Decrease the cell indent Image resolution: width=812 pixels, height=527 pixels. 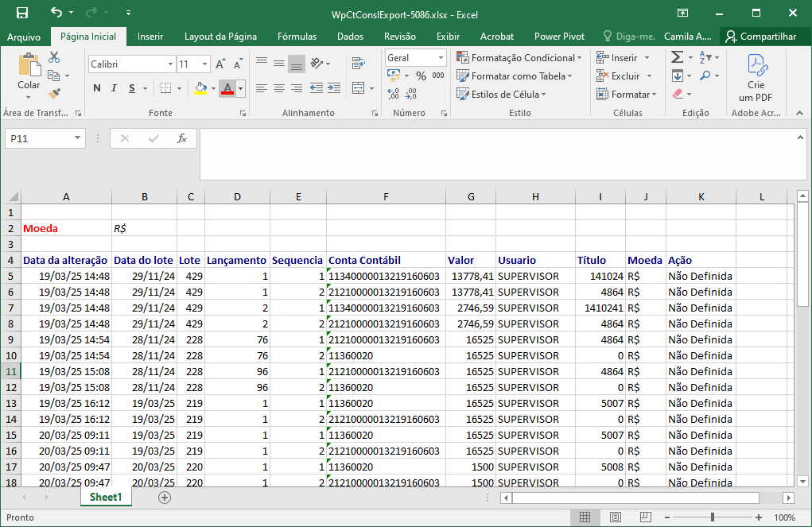(317, 88)
